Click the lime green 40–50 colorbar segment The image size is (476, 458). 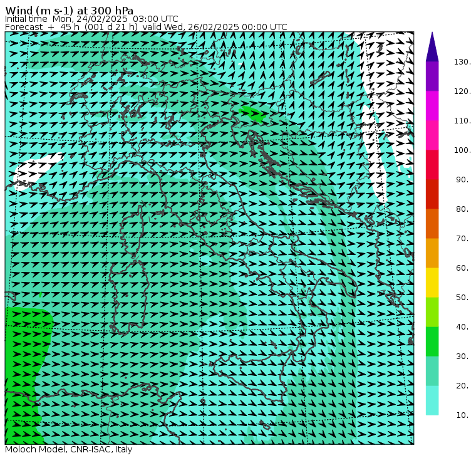pyautogui.click(x=432, y=312)
